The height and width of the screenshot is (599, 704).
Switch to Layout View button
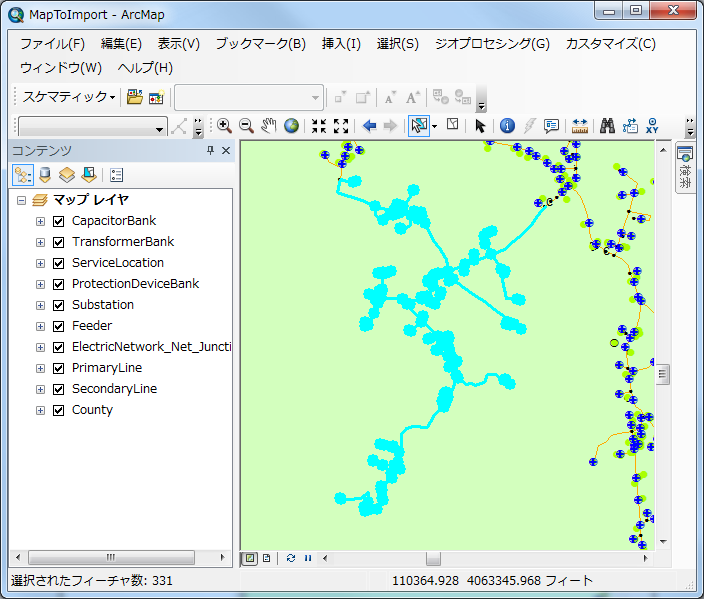pos(267,558)
